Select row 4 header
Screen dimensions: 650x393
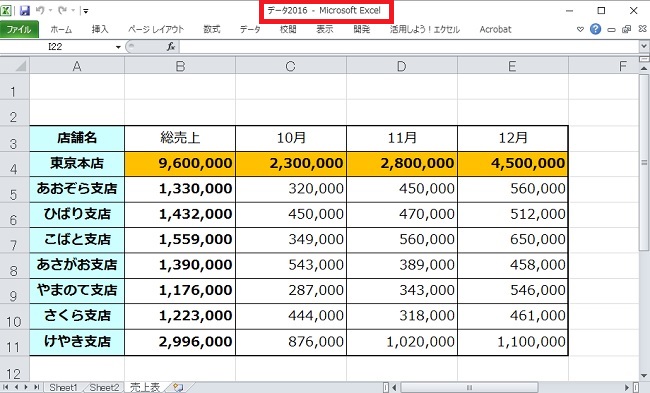tap(15, 165)
